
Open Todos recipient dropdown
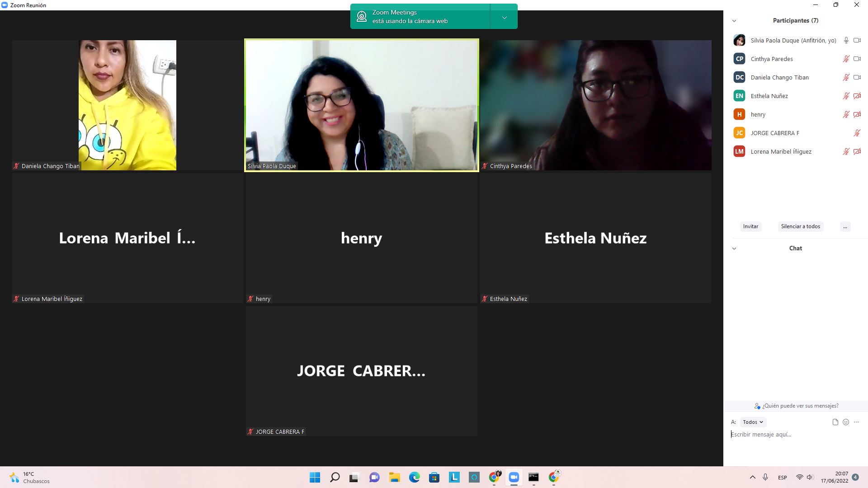[x=753, y=422]
